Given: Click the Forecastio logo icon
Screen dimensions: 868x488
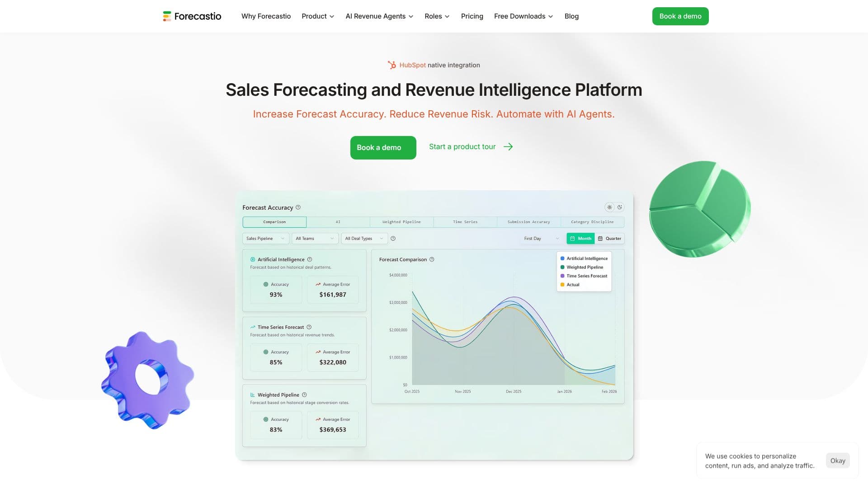Looking at the screenshot, I should pos(167,16).
